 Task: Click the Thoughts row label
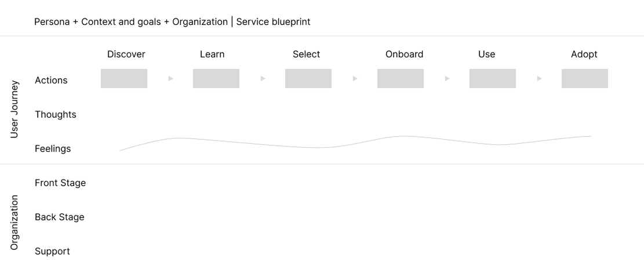coord(56,115)
